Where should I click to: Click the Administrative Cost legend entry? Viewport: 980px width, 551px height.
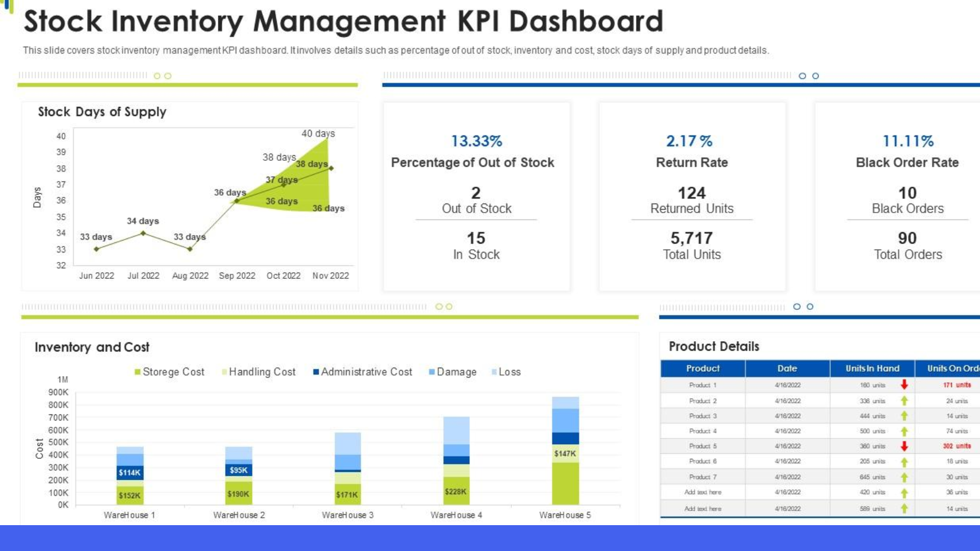pos(362,372)
